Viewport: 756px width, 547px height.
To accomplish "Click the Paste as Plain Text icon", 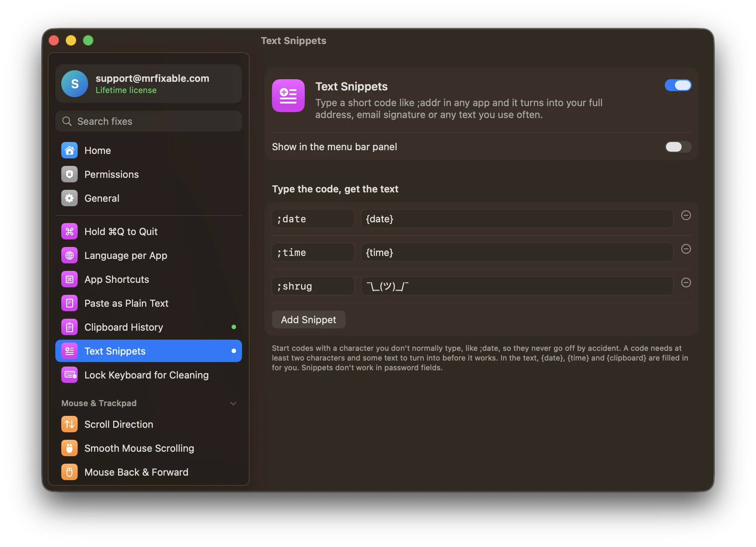I will [69, 303].
